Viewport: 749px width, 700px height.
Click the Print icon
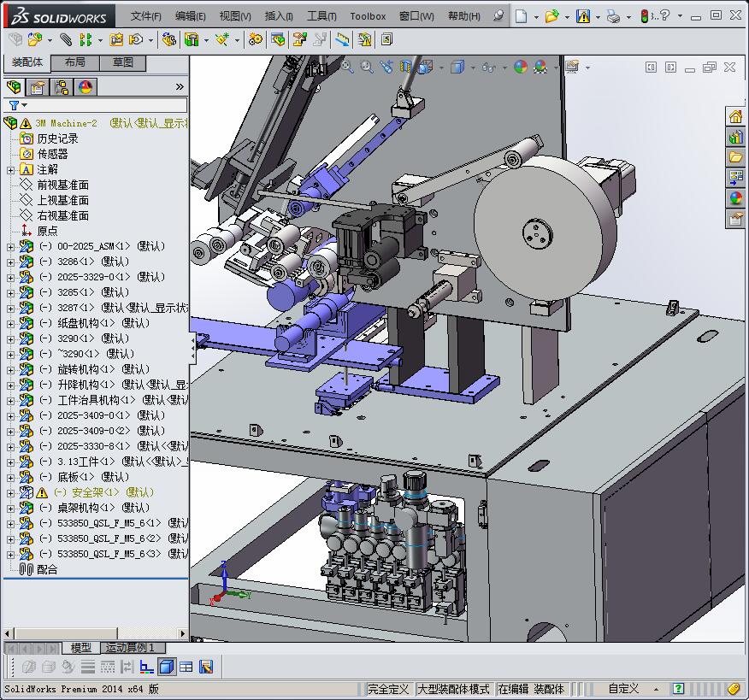click(613, 17)
